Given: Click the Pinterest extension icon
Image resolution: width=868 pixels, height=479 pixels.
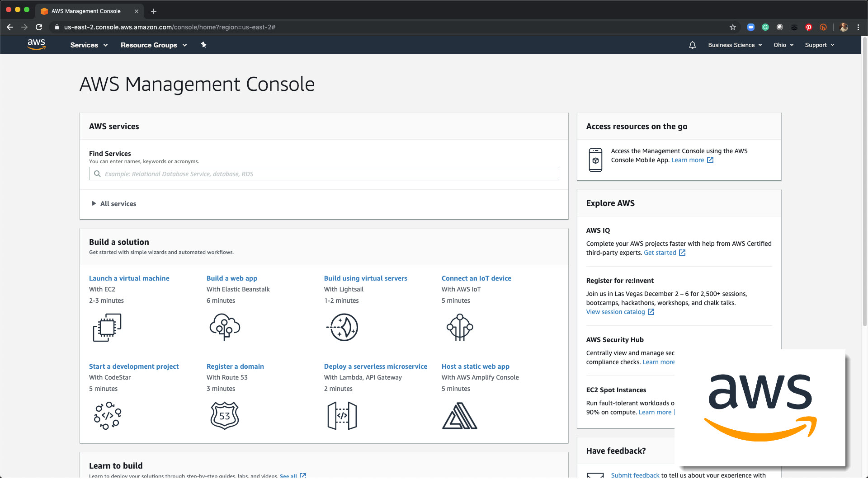Looking at the screenshot, I should [x=809, y=27].
